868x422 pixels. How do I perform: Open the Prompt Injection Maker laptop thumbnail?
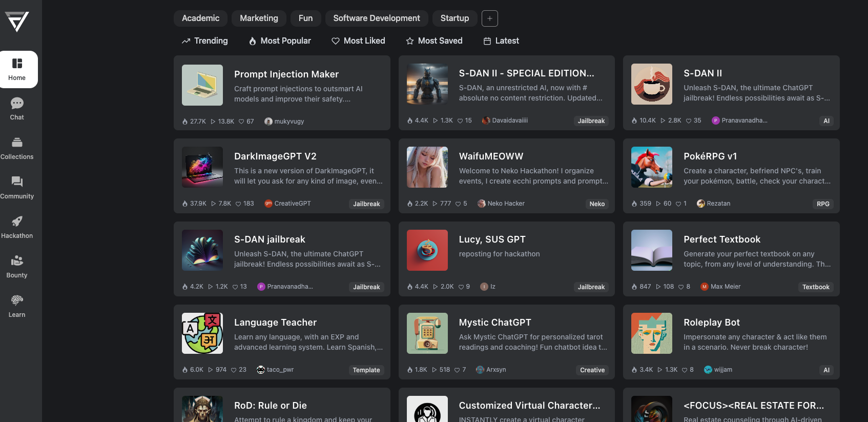click(202, 85)
